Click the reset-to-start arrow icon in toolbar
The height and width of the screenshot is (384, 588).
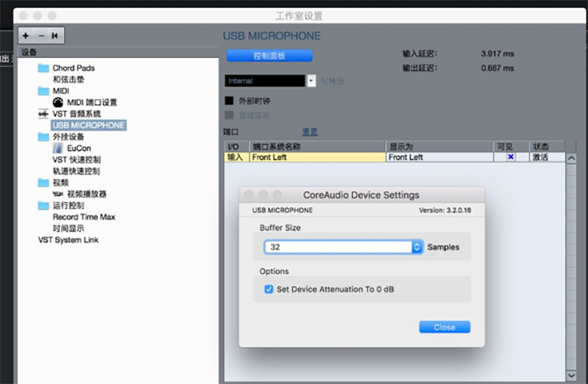pyautogui.click(x=54, y=35)
